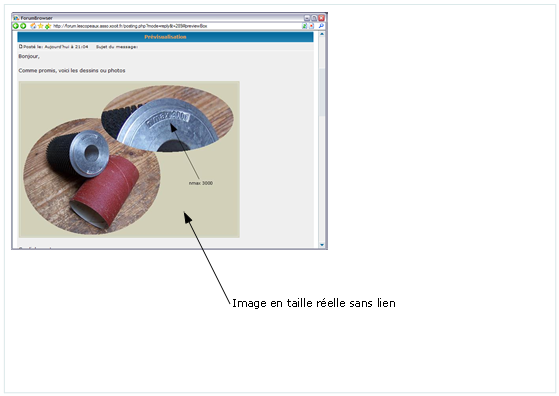This screenshot has width=559, height=396.
Task: Open the home page icon in toolbar
Action: [33, 26]
